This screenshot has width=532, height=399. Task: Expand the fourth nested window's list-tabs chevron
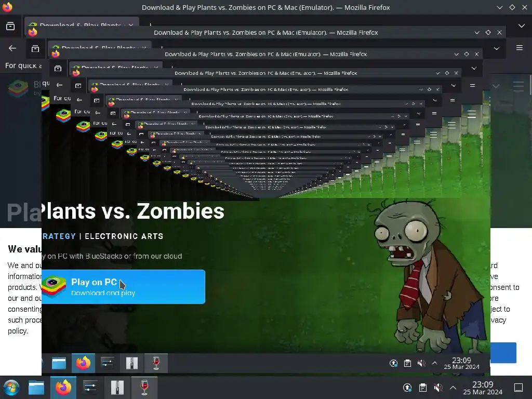(x=453, y=86)
